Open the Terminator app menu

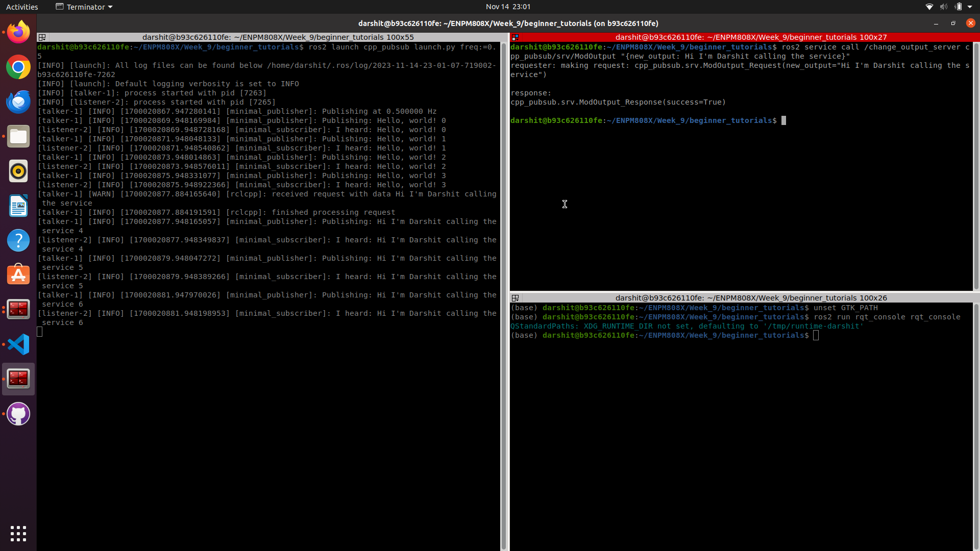pos(84,7)
